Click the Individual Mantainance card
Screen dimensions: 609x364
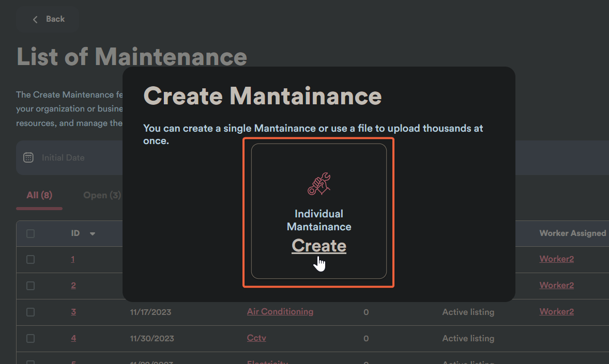coord(318,212)
